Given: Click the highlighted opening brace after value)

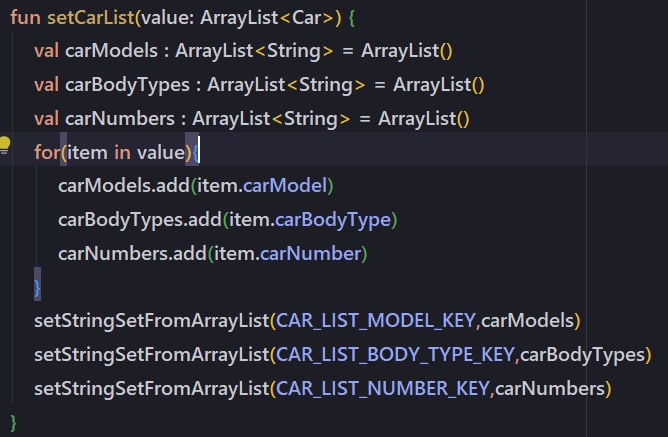Looking at the screenshot, I should (x=196, y=152).
